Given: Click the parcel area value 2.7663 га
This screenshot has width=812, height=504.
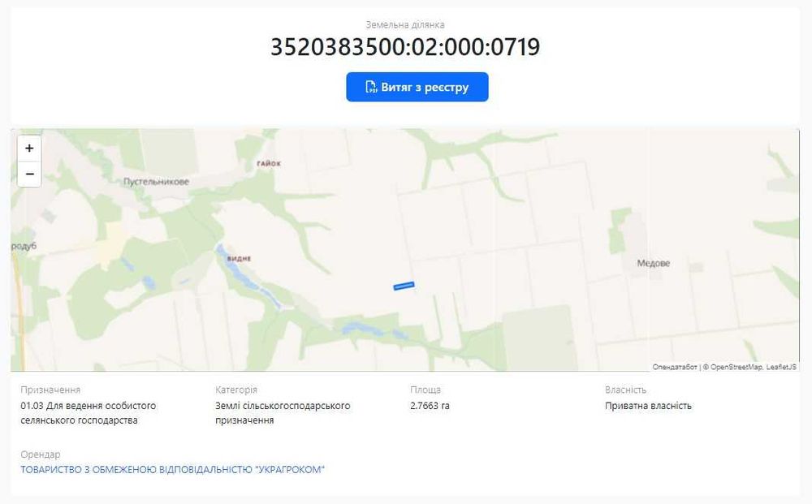Looking at the screenshot, I should tap(430, 406).
